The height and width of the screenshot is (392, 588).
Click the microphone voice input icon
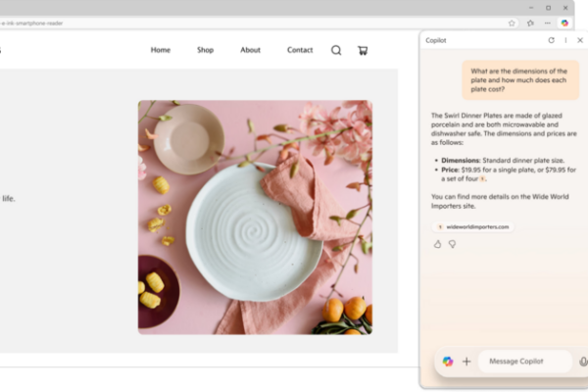pyautogui.click(x=583, y=362)
